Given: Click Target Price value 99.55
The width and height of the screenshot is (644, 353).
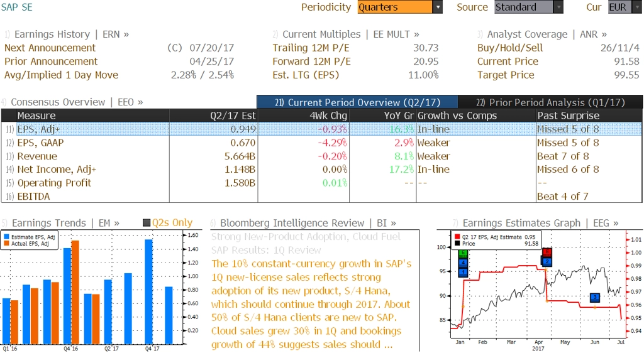Looking at the screenshot, I should 627,75.
